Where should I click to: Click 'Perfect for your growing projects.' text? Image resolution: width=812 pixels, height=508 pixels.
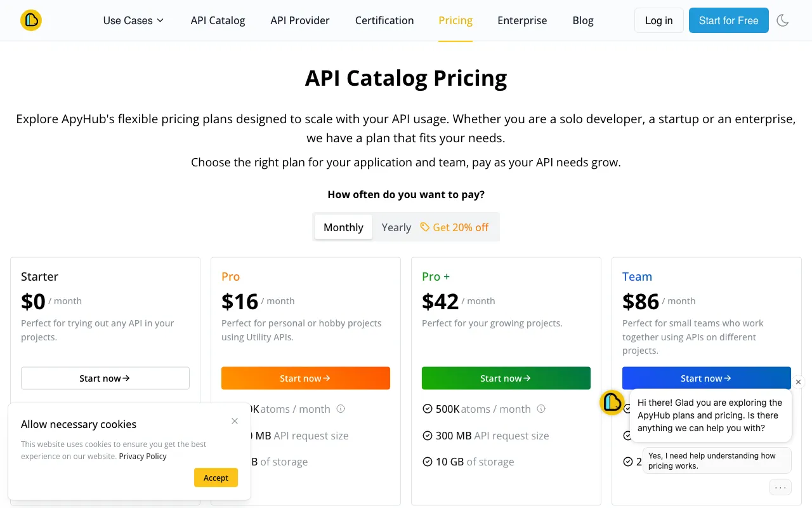coord(492,323)
